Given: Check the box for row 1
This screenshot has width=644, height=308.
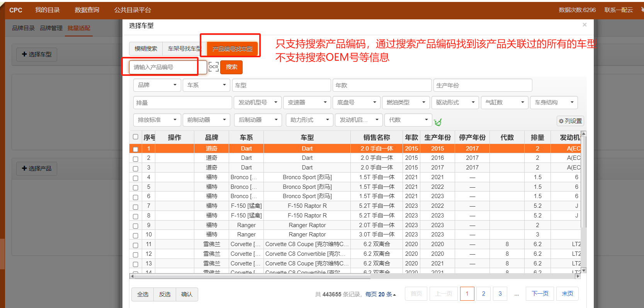Looking at the screenshot, I should coord(135,149).
